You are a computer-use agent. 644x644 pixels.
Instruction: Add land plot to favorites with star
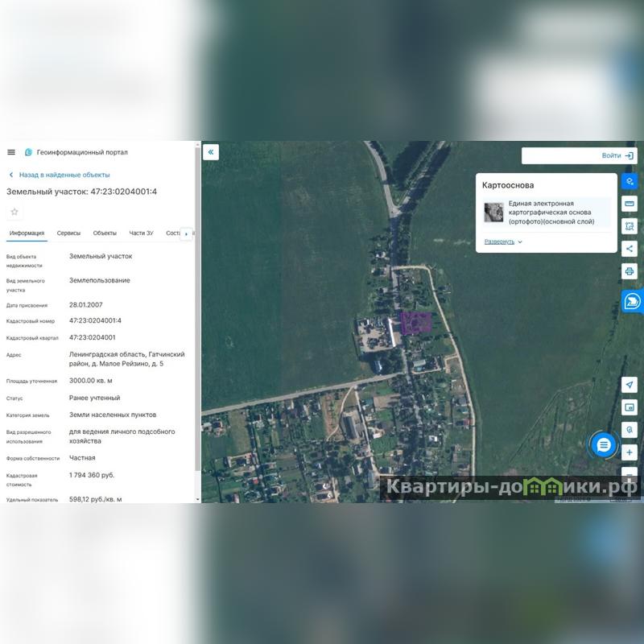[x=14, y=212]
